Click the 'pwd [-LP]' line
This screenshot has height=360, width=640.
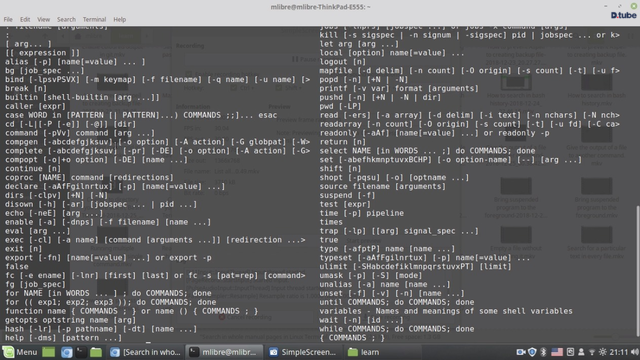tap(340, 106)
